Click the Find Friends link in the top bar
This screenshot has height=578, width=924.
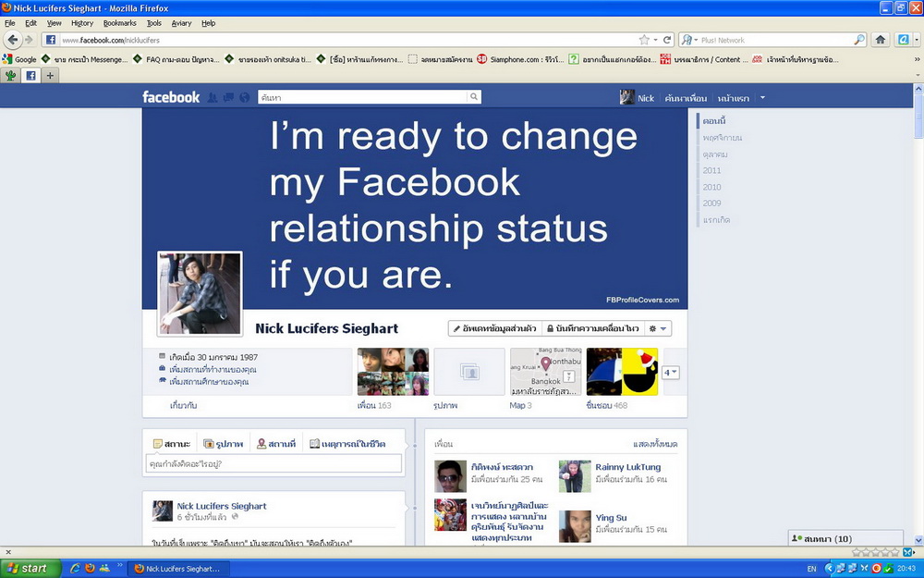[686, 98]
